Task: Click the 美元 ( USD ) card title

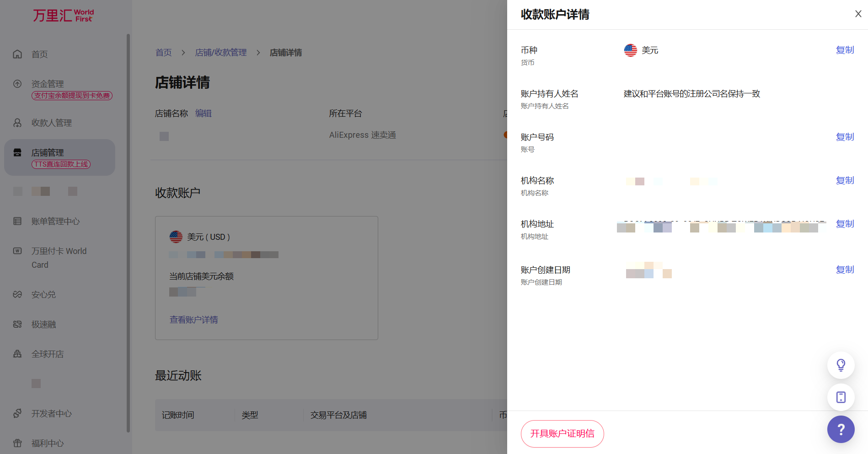Action: pos(209,237)
